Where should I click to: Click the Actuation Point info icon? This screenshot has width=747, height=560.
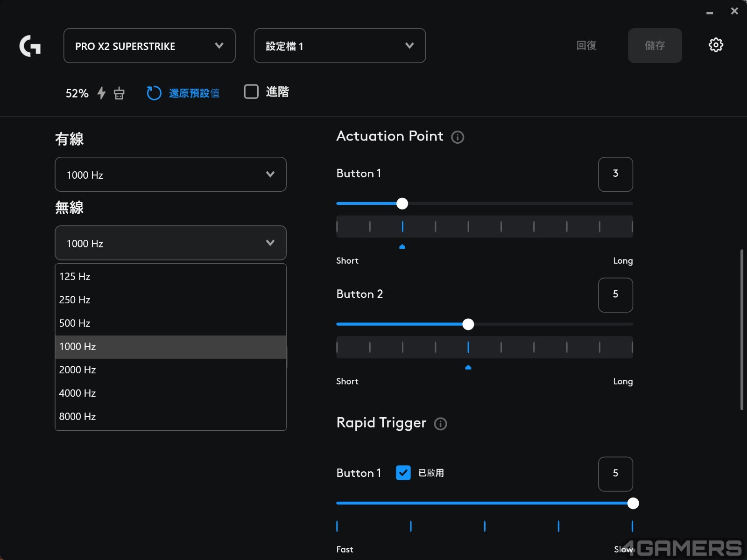(x=458, y=137)
